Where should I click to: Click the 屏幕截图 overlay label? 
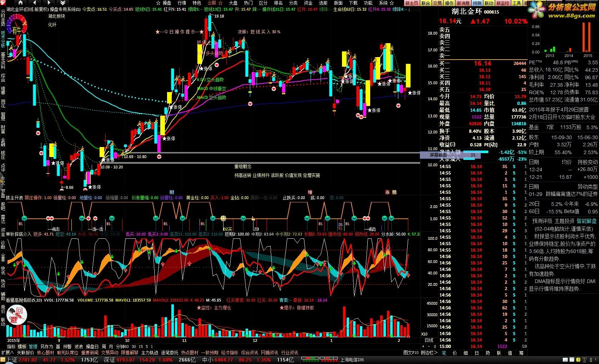click(x=438, y=155)
